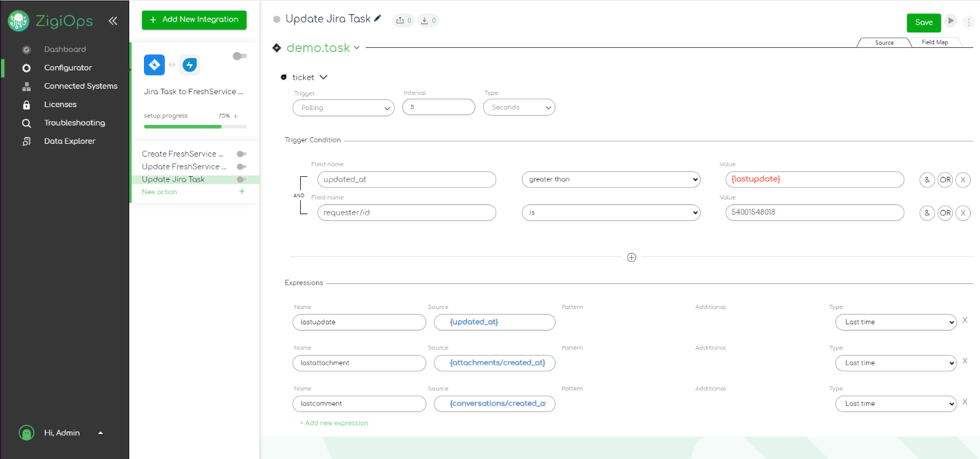980x459 pixels.
Task: Add AND condition on requester/id row
Action: click(927, 213)
